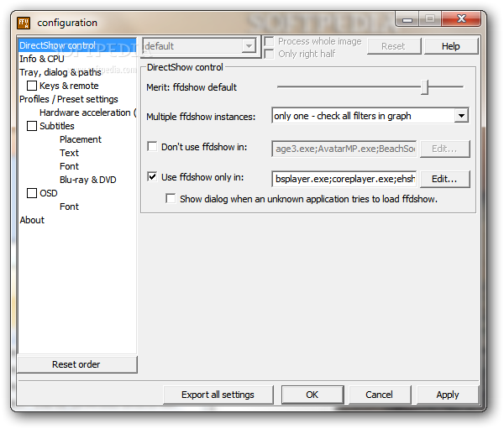Toggle Only right half checkbox
Image resolution: width=504 pixels, height=429 pixels.
(x=269, y=54)
